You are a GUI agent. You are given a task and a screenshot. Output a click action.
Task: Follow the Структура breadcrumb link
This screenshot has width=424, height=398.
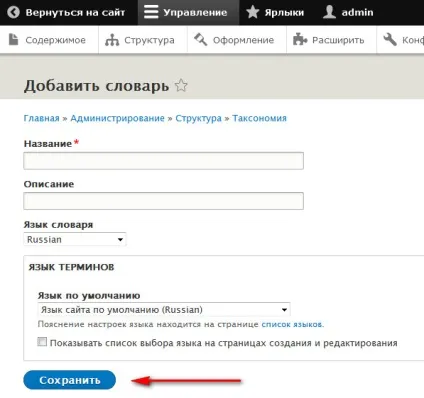198,118
